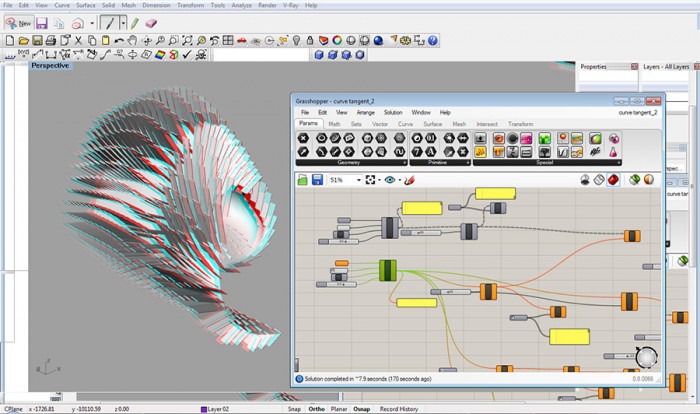This screenshot has height=414, width=700.
Task: Close the Properties panel
Action: [634, 67]
